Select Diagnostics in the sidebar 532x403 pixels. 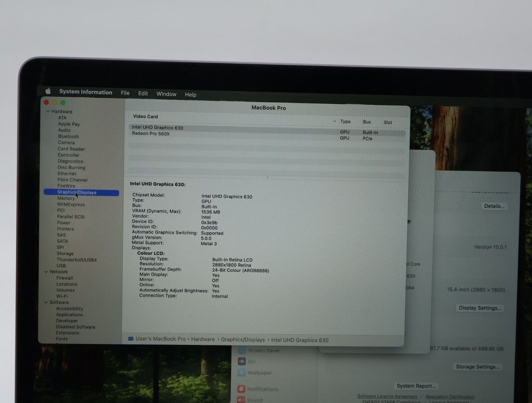click(x=70, y=161)
